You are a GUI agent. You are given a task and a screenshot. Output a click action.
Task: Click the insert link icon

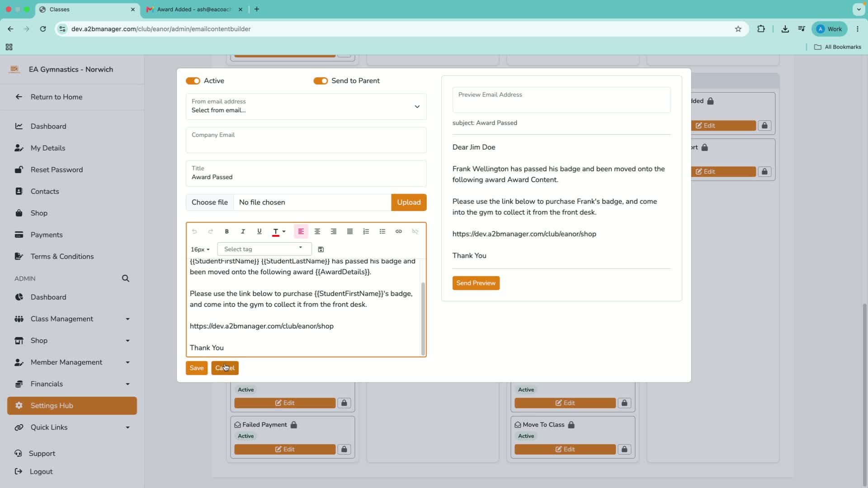click(399, 231)
